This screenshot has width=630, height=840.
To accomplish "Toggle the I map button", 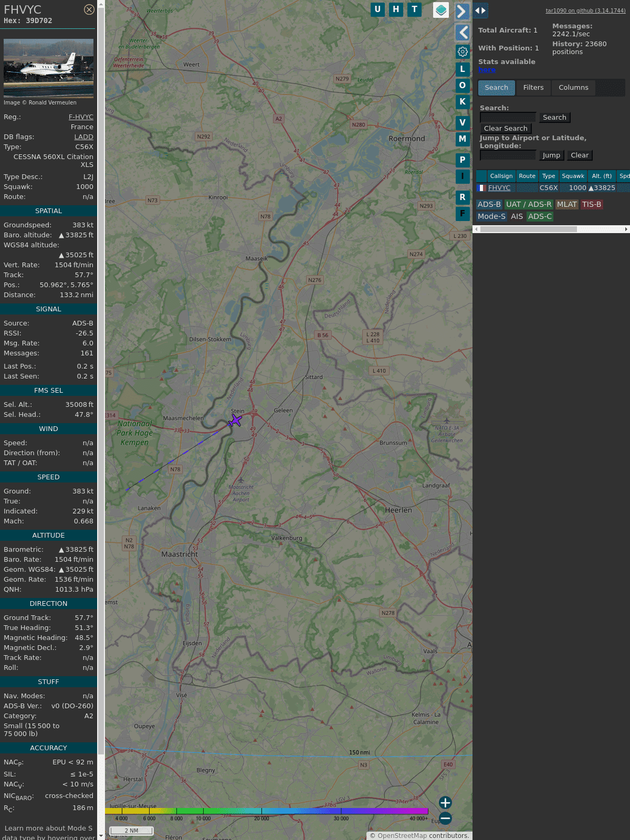I will (463, 176).
